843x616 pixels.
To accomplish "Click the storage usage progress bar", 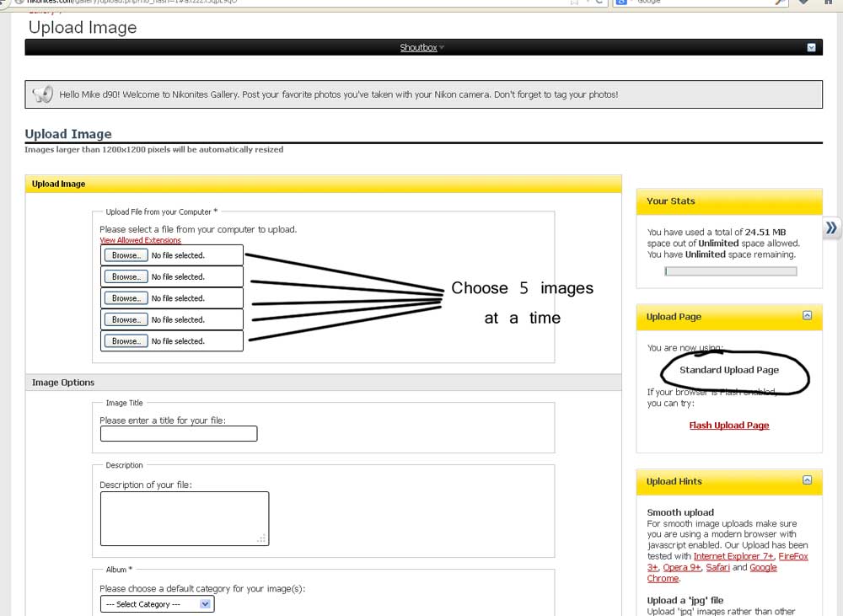I will coord(730,271).
